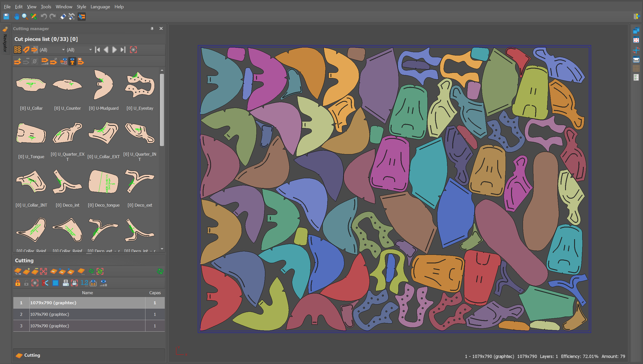The height and width of the screenshot is (364, 643).
Task: Toggle the eye text label visibility button
Action: tap(72, 61)
